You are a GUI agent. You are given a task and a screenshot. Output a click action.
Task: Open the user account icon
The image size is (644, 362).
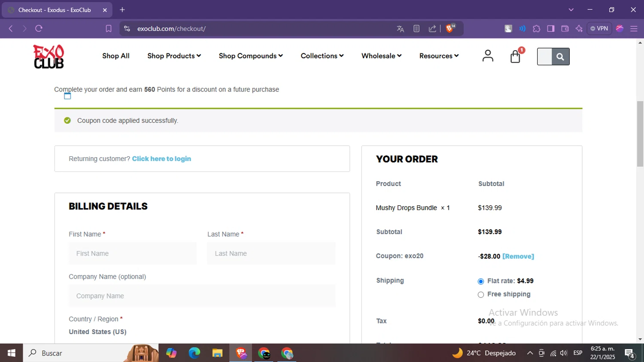click(x=488, y=56)
